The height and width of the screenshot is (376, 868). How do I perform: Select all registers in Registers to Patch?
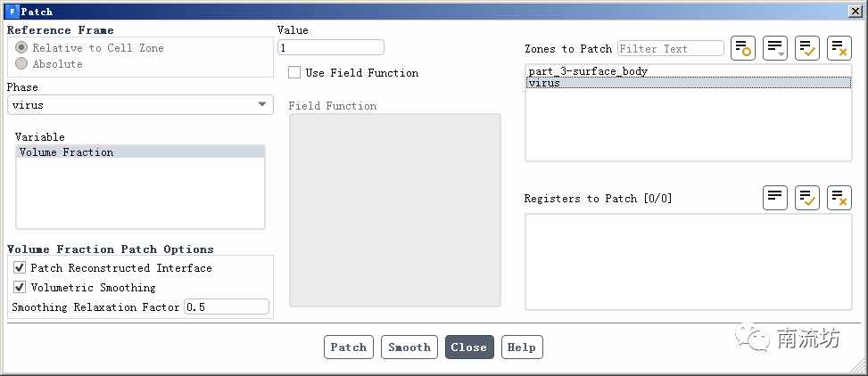pyautogui.click(x=807, y=198)
